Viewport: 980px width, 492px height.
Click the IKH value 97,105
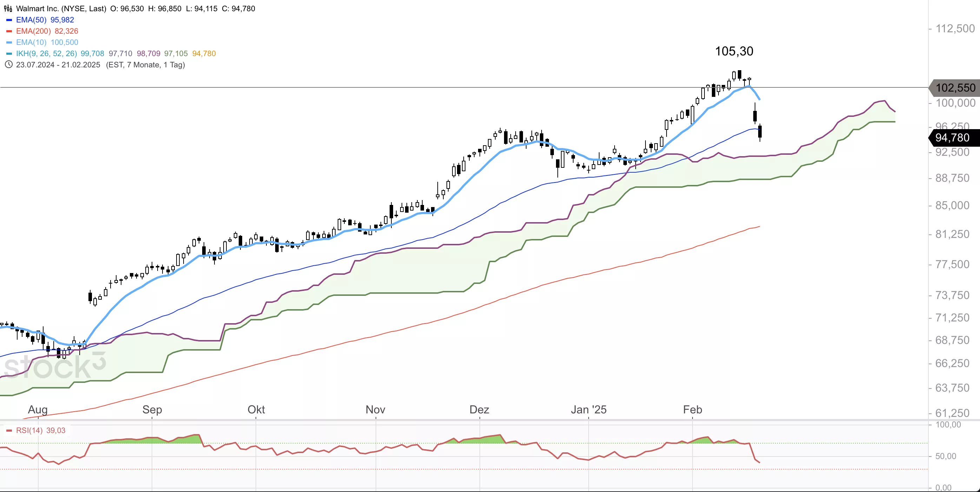(x=176, y=54)
